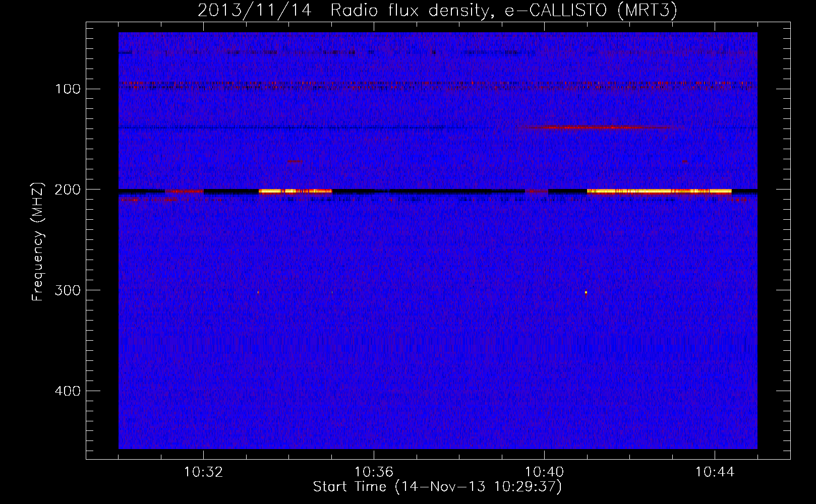The width and height of the screenshot is (816, 504).
Task: Click the long bright yellow emission band at 200 MHz after 10:41
Action: [x=659, y=192]
